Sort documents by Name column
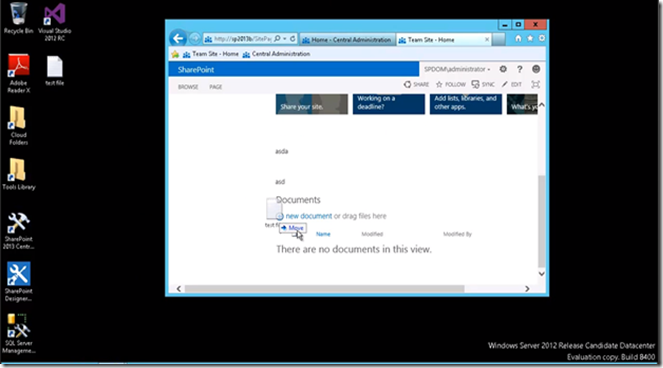The width and height of the screenshot is (663, 368). point(323,234)
